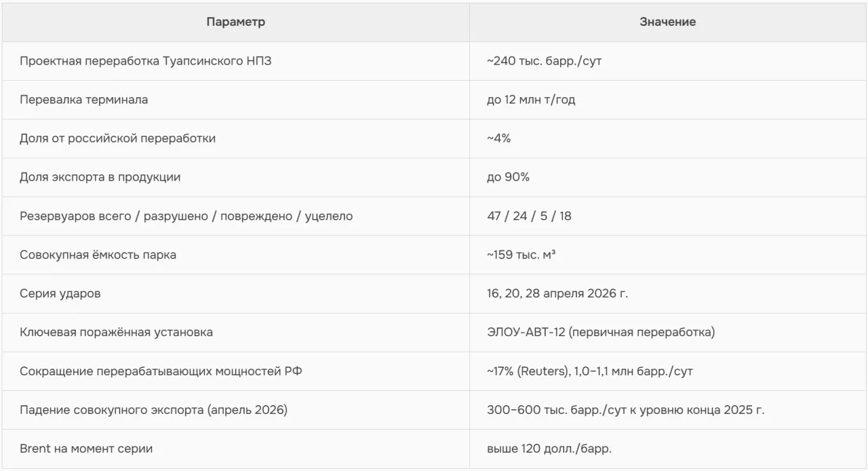Click the «~17% (Reuters), 1,0–1,1 млн барр./сут» value
868x471 pixels.
(x=589, y=371)
